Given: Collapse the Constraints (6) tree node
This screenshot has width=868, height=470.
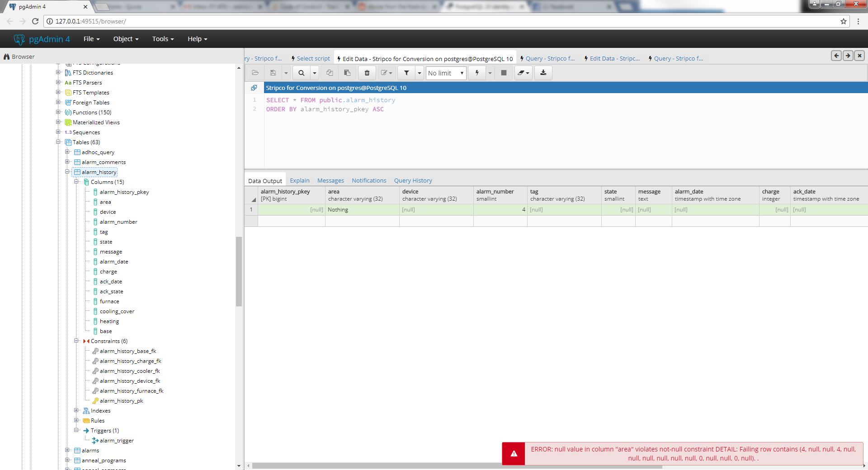Looking at the screenshot, I should click(x=76, y=341).
